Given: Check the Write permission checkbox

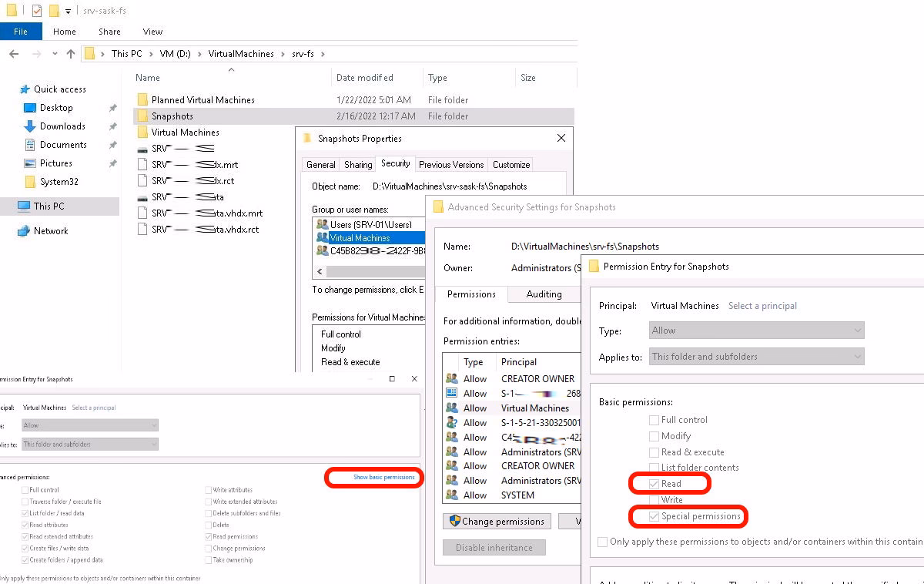Looking at the screenshot, I should pos(655,499).
